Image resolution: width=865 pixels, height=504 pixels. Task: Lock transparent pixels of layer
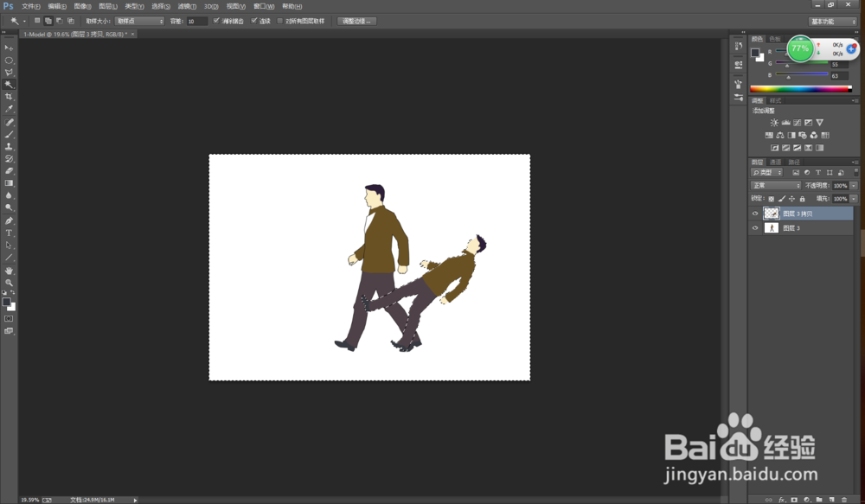point(772,199)
